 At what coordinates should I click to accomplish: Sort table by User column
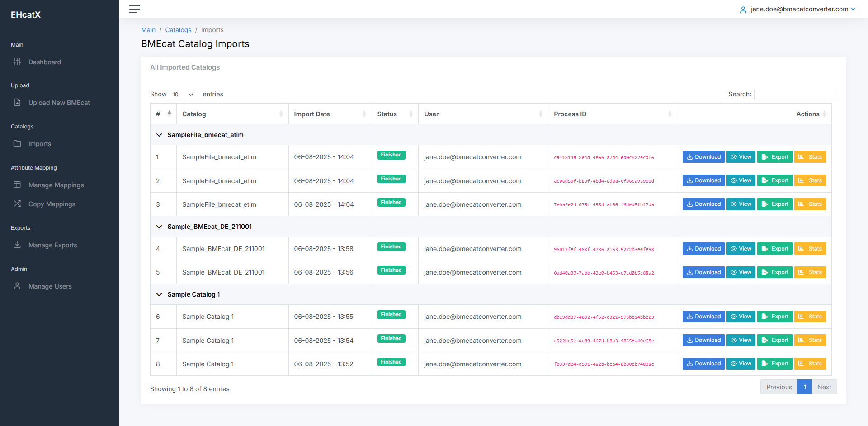(x=483, y=114)
